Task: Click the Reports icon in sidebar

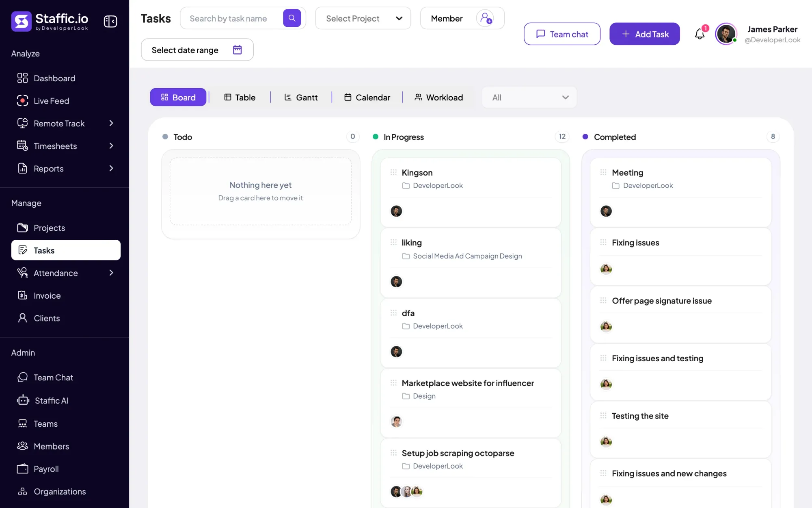Action: [x=23, y=168]
